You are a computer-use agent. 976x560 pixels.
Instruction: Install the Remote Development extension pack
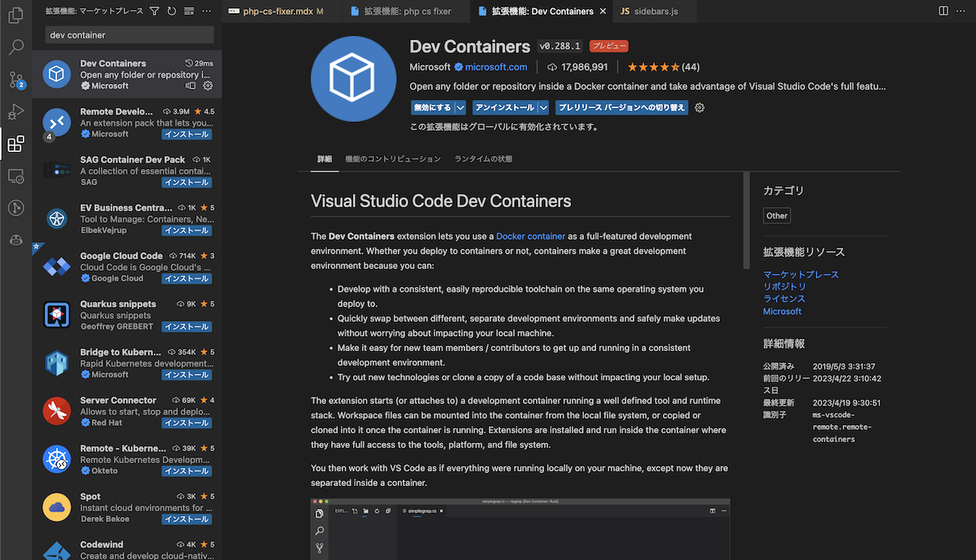click(x=186, y=134)
